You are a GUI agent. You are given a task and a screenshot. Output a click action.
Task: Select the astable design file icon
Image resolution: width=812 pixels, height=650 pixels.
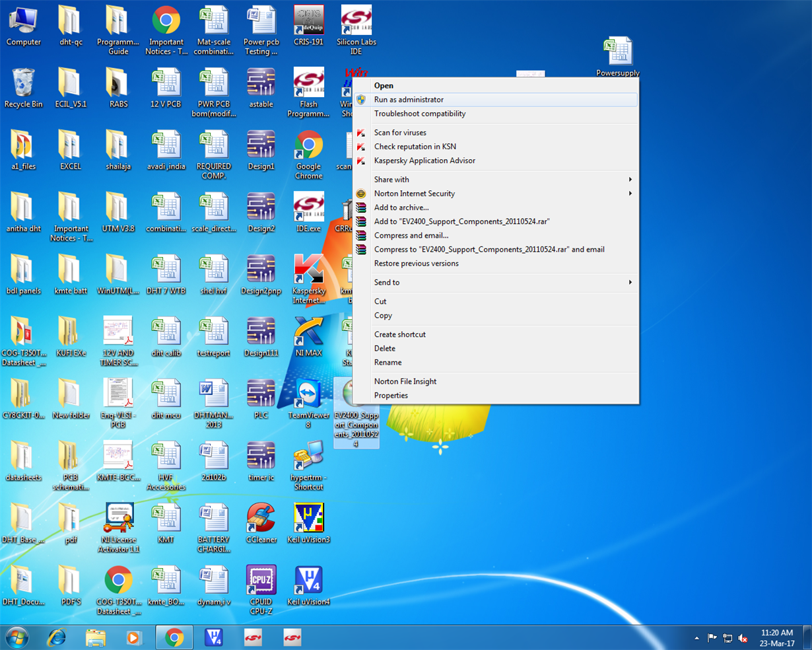261,89
